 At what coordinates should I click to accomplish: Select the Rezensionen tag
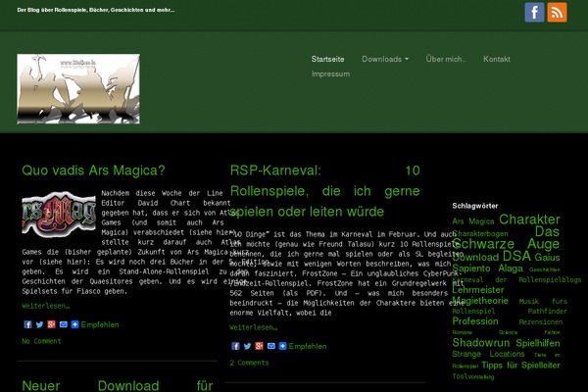pyautogui.click(x=541, y=321)
